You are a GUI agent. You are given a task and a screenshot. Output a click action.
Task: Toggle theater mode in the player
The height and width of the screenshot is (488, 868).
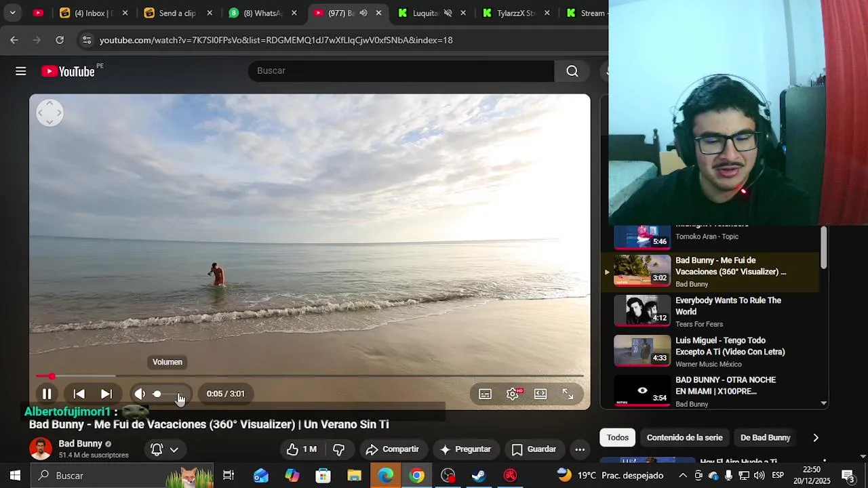540,394
